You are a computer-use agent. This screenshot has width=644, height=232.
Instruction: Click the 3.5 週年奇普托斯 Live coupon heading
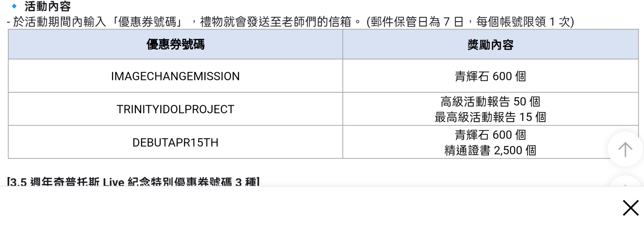point(133,182)
